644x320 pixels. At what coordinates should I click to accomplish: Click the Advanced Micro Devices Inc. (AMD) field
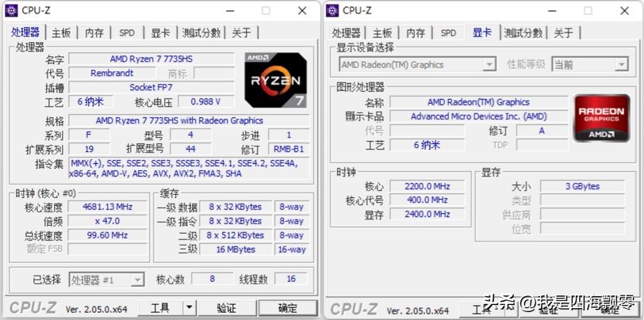click(479, 116)
